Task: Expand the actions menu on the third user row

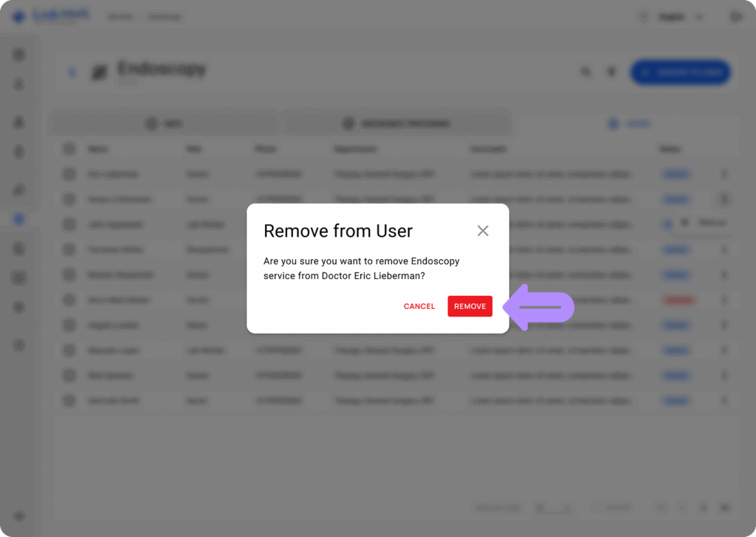Action: (x=724, y=224)
